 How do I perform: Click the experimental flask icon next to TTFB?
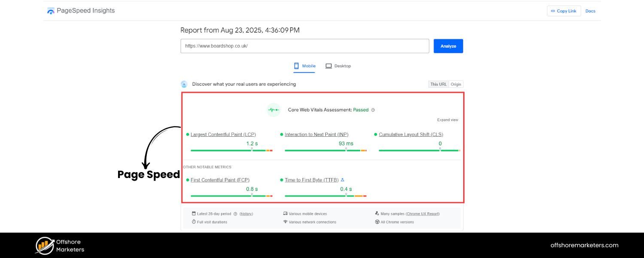342,180
